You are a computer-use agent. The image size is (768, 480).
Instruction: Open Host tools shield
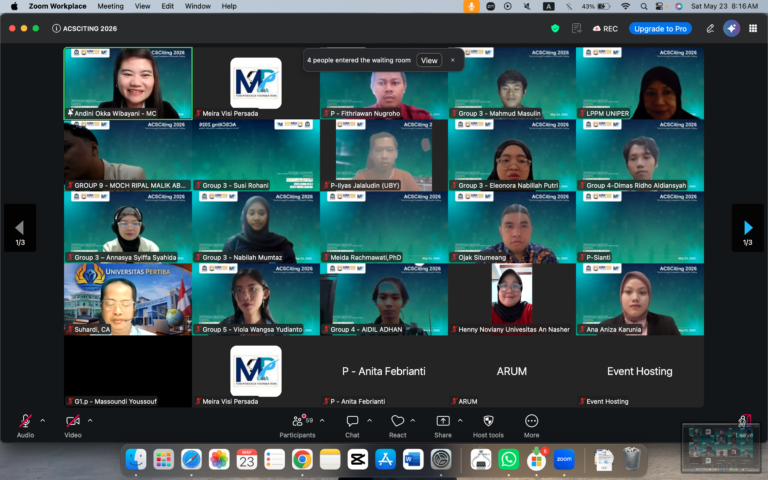(488, 425)
